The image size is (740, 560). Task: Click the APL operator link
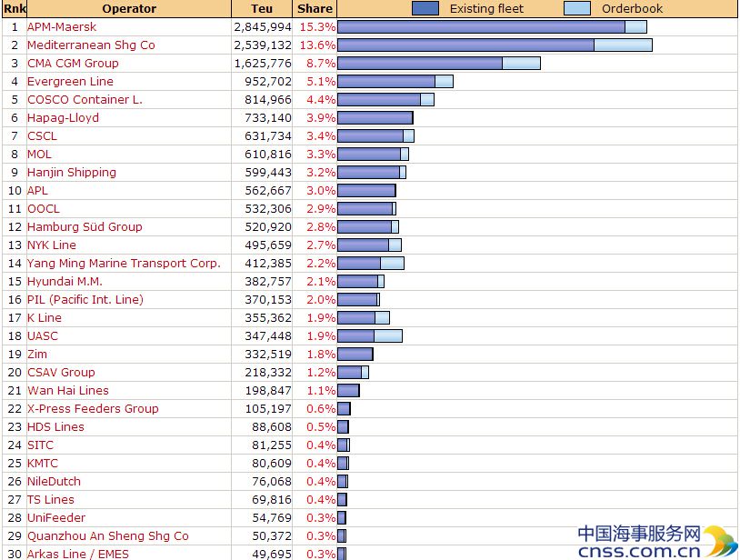point(37,191)
